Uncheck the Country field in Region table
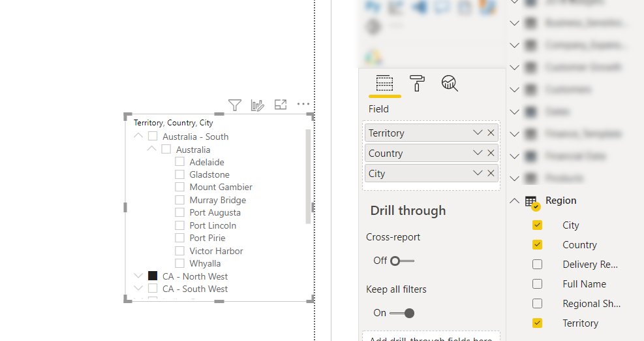644x341 pixels. click(537, 245)
